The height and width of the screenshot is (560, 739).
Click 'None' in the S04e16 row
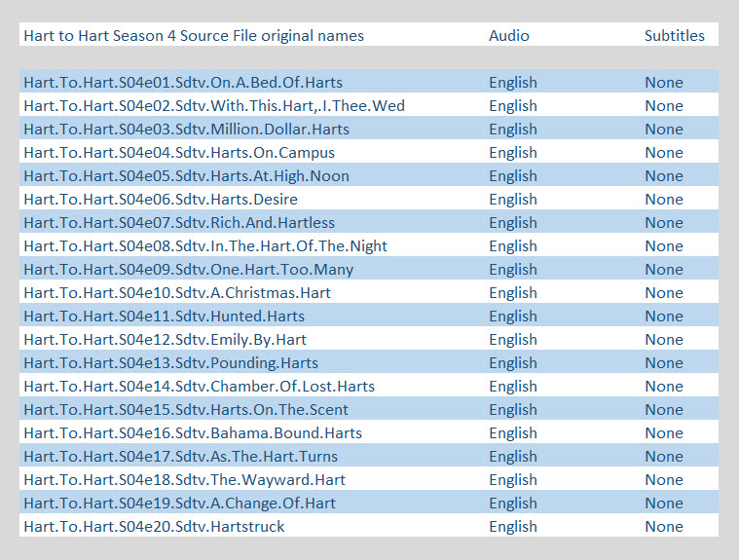tap(664, 433)
